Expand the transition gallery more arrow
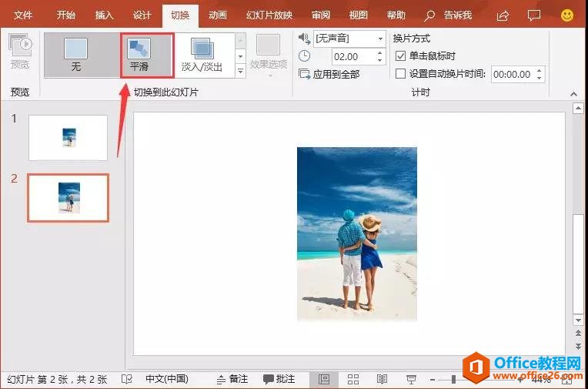Viewport: 588px width, 389px height. [x=240, y=72]
